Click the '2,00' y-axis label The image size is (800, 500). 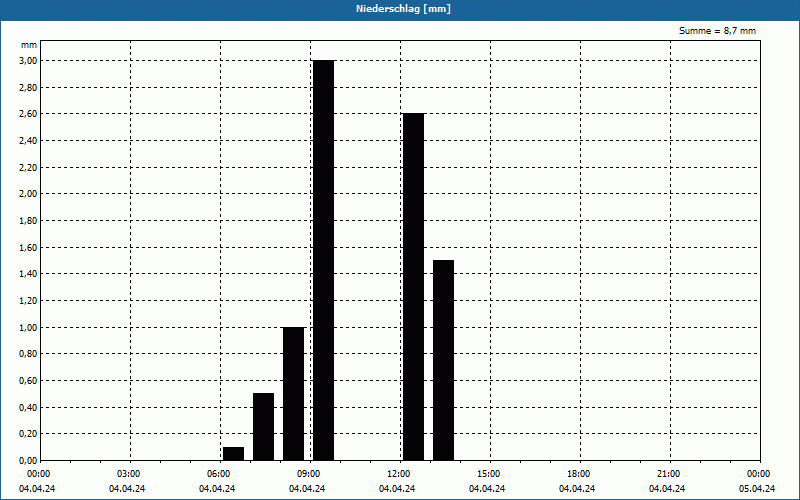pyautogui.click(x=28, y=194)
